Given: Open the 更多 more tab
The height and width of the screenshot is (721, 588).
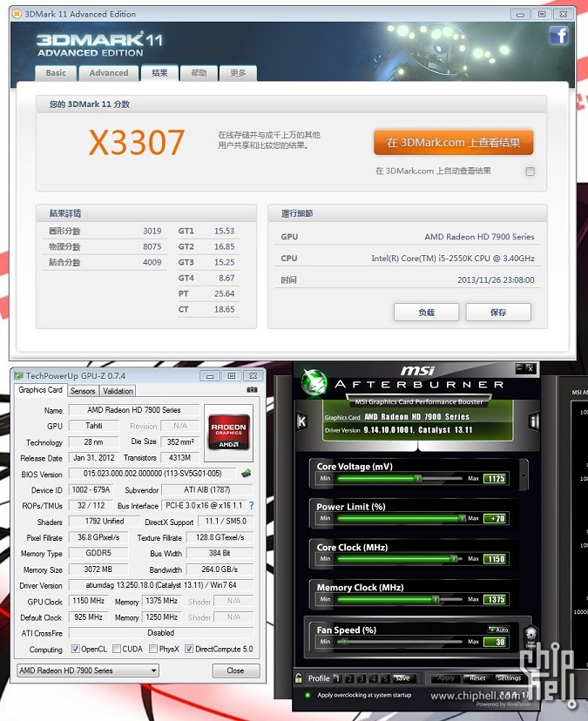Looking at the screenshot, I should pos(238,73).
